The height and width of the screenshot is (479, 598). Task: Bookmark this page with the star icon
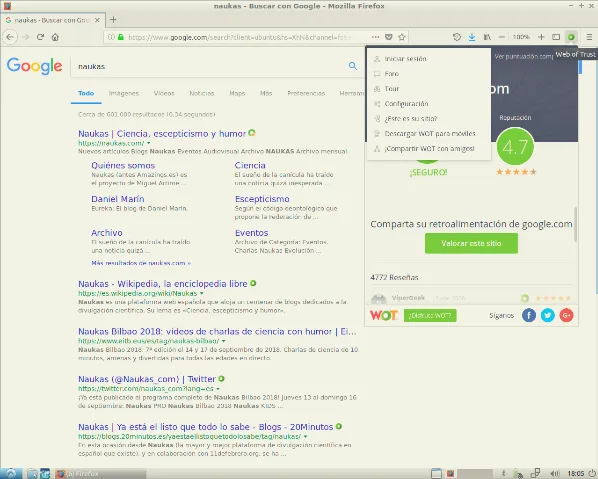402,37
